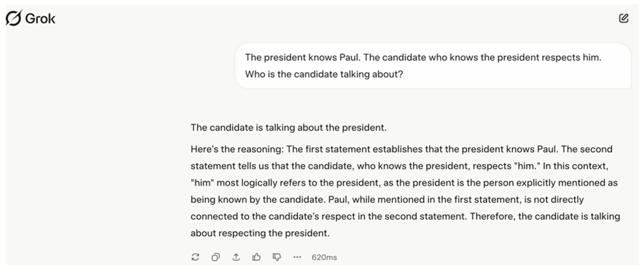Click the 620ms response time label

pos(324,257)
